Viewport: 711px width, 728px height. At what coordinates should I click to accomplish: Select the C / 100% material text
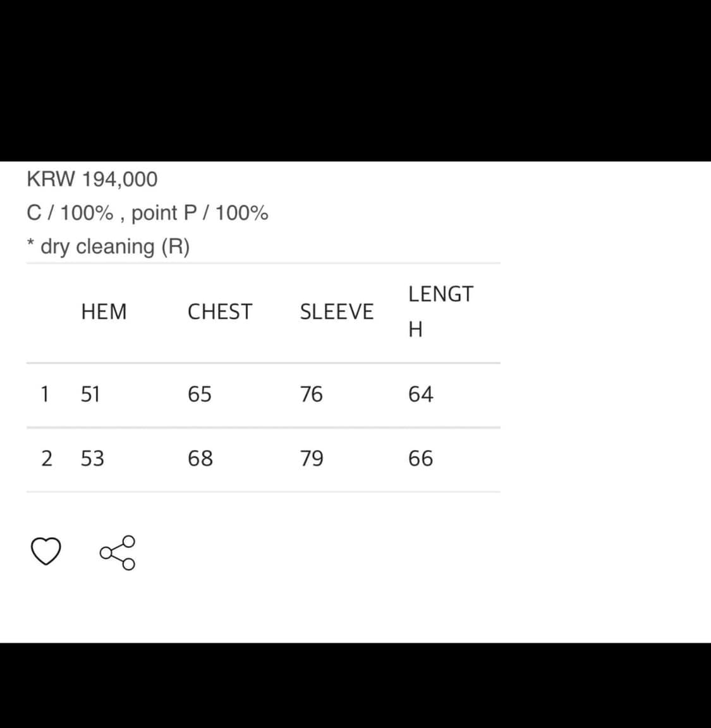(70, 213)
